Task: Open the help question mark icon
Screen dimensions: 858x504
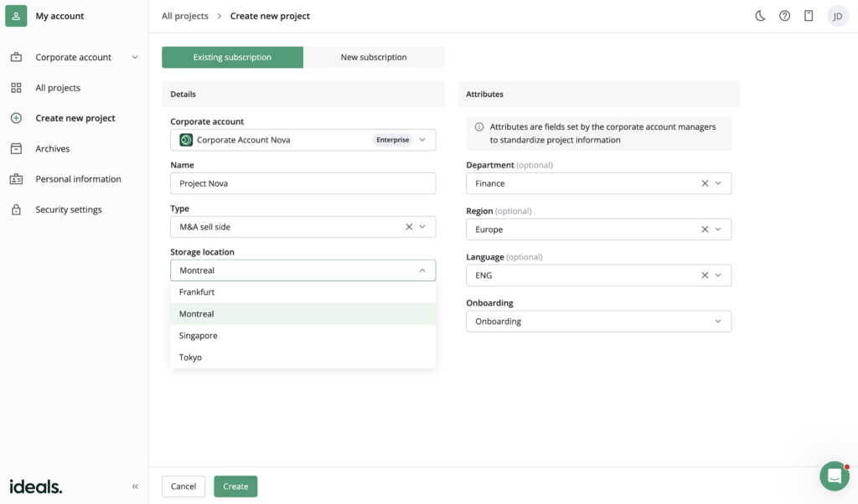Action: (x=784, y=16)
